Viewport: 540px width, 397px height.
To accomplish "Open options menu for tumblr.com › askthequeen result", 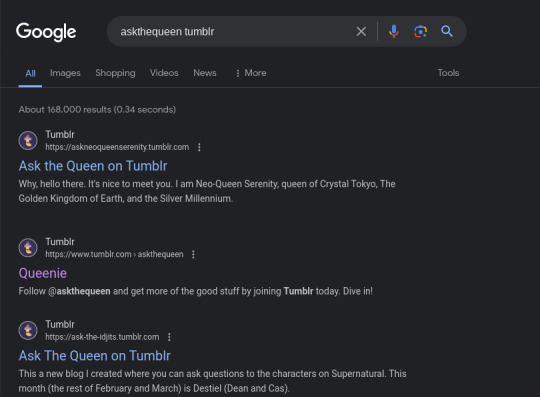I will click(193, 254).
